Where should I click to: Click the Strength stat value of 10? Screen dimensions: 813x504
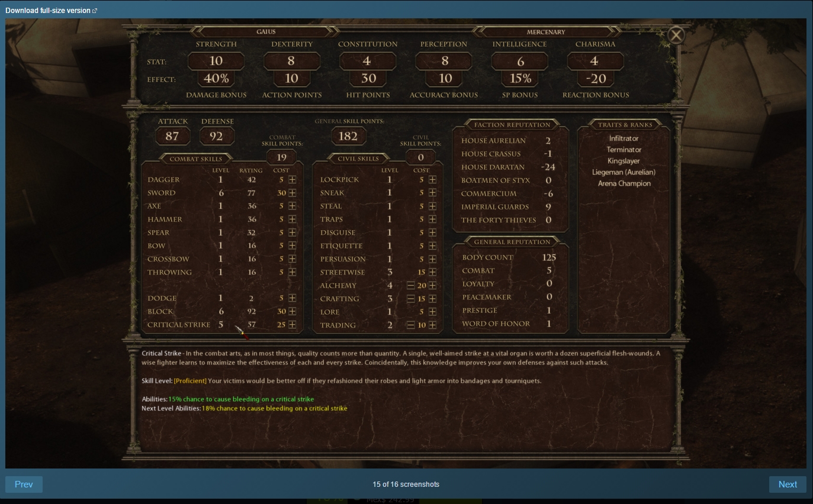pos(216,61)
